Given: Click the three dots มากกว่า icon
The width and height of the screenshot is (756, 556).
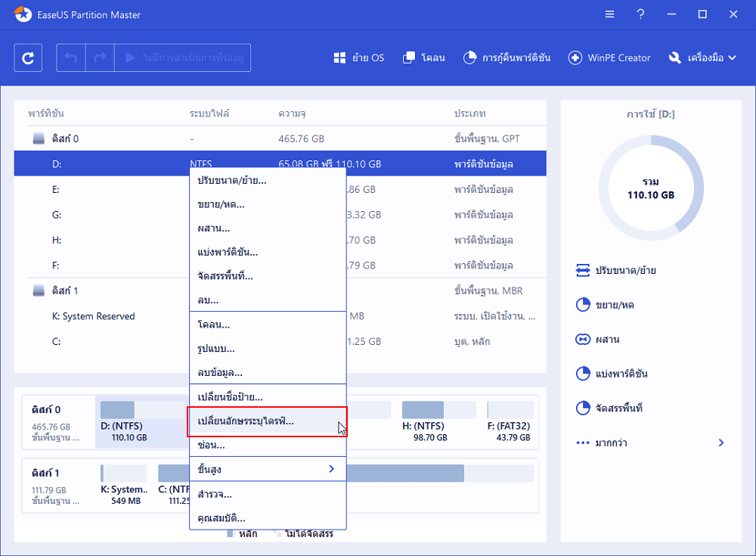Looking at the screenshot, I should [x=582, y=443].
